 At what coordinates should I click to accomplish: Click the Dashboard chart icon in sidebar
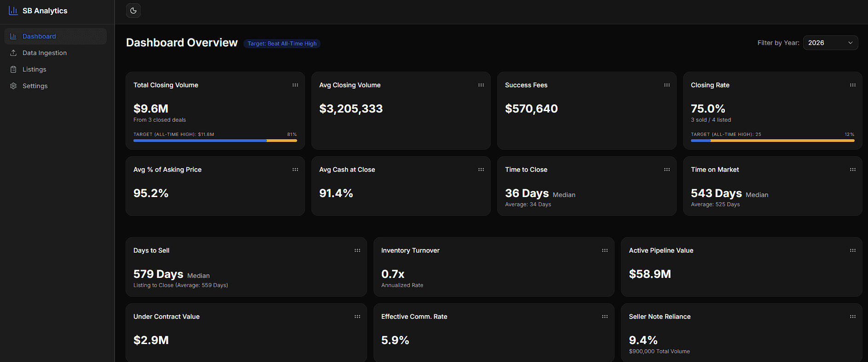tap(13, 36)
